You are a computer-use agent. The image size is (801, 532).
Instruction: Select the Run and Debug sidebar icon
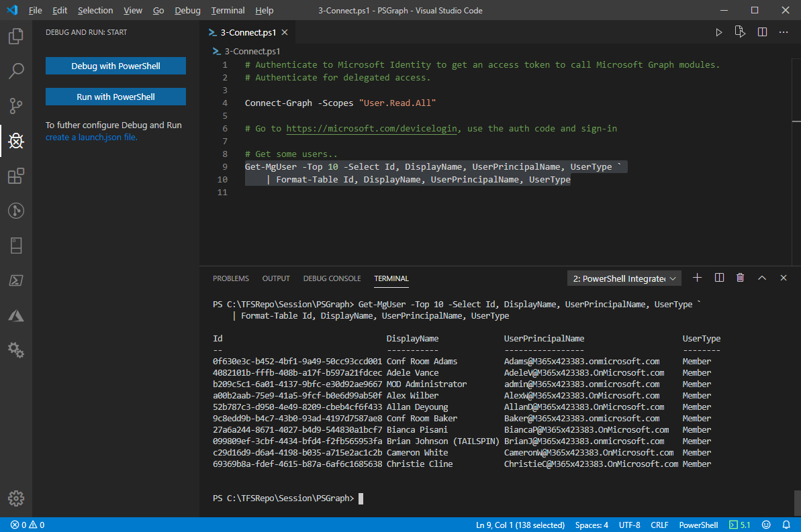15,141
